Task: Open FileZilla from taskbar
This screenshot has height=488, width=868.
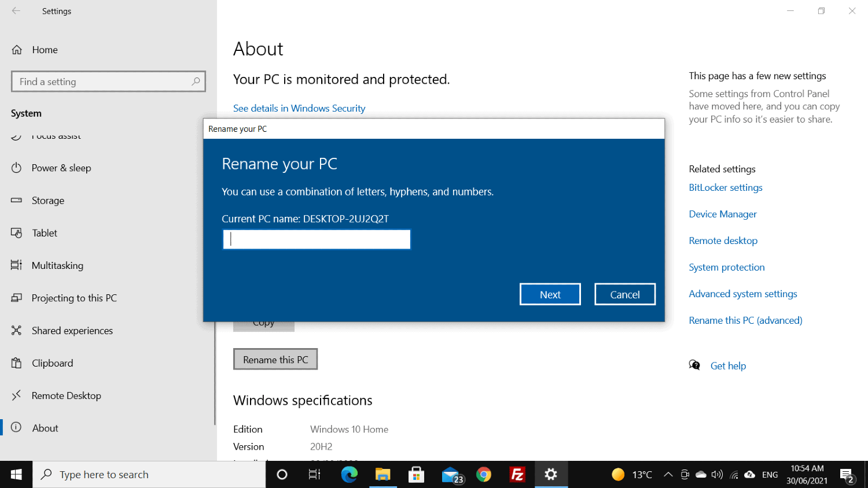Action: [x=517, y=475]
